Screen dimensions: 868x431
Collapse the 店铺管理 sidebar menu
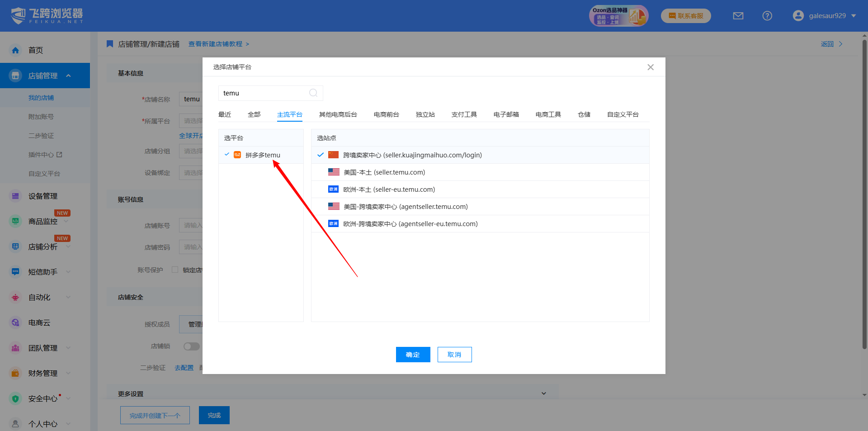(x=69, y=76)
